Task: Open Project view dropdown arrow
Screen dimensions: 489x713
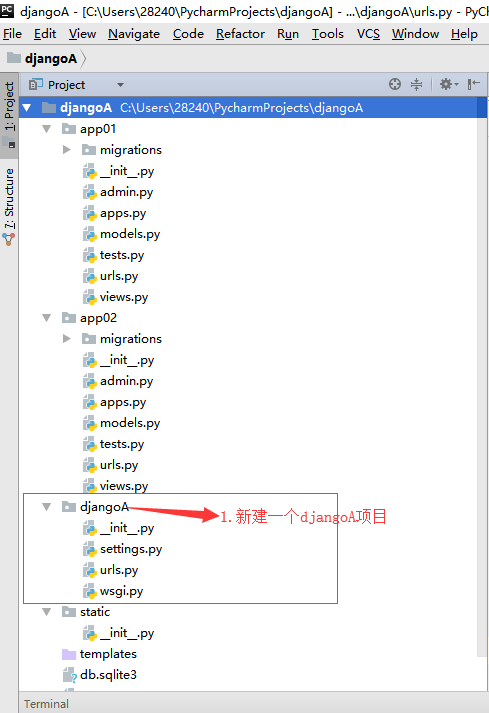Action: click(x=120, y=85)
